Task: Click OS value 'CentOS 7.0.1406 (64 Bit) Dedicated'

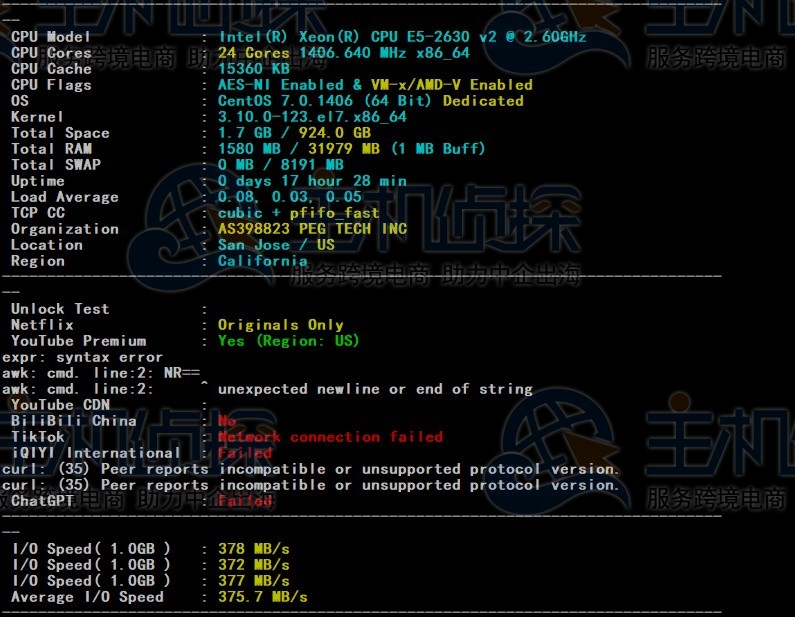Action: [371, 101]
